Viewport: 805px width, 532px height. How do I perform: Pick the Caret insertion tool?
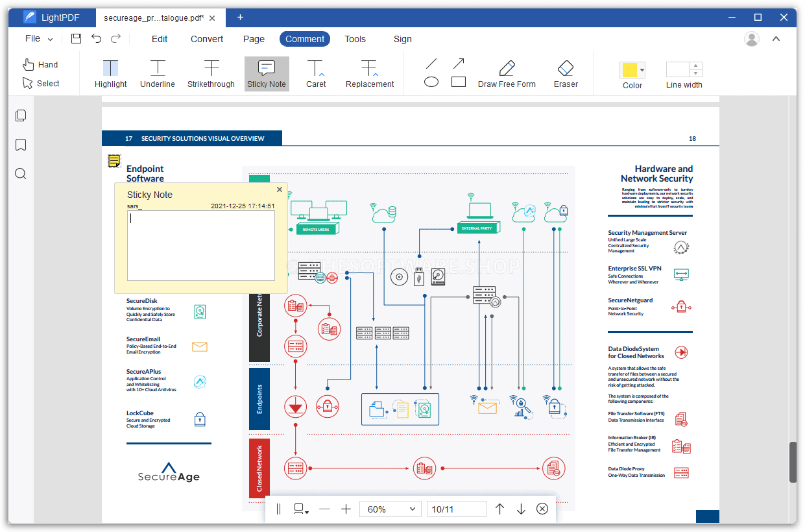[x=316, y=73]
